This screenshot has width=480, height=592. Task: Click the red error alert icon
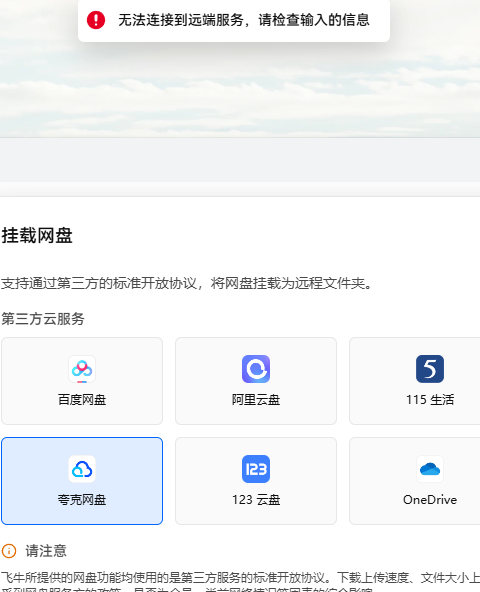[96, 20]
